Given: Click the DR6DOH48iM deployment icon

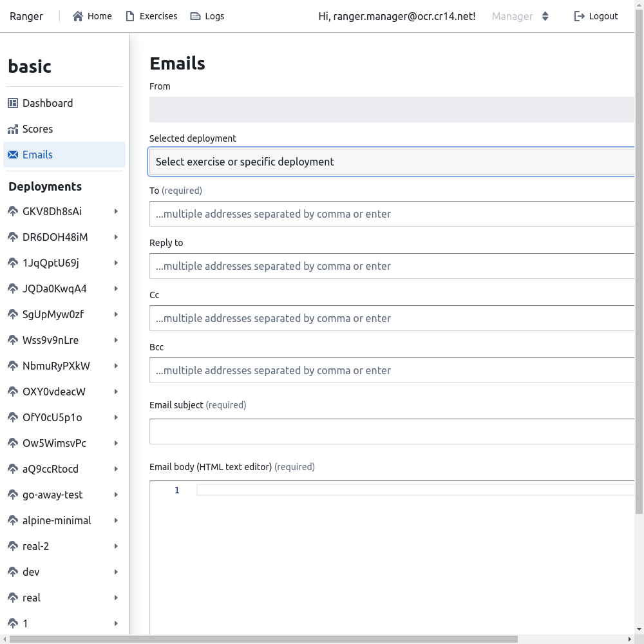Looking at the screenshot, I should point(13,237).
